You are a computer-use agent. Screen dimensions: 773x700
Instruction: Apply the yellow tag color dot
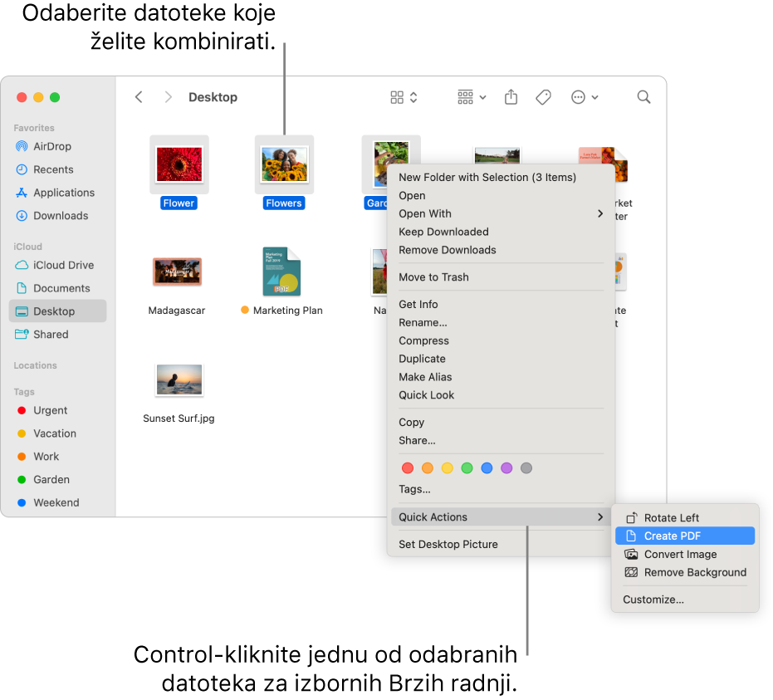tap(448, 468)
